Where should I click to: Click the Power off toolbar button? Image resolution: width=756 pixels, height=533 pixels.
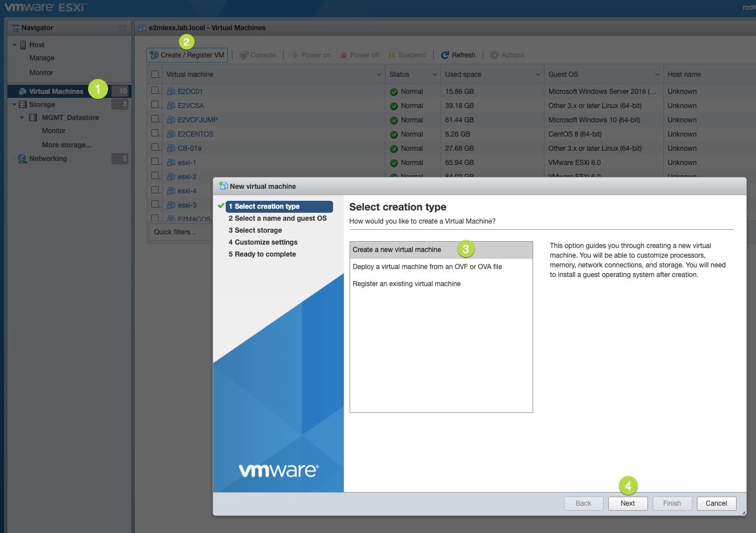click(x=359, y=55)
